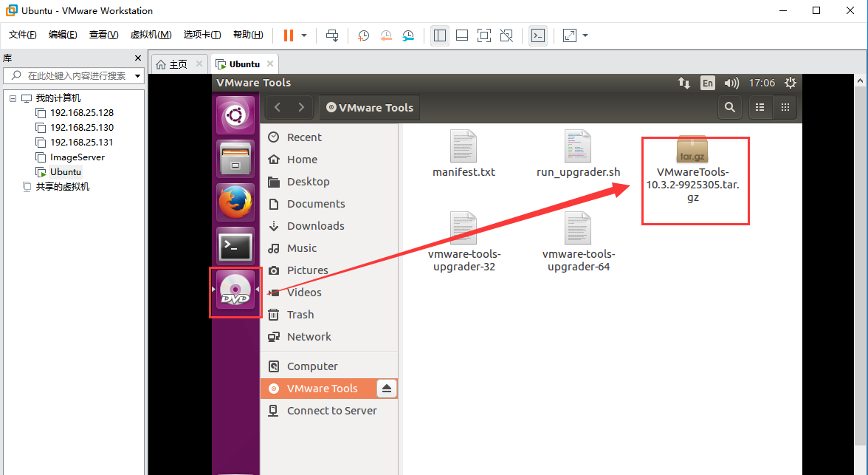Open the 查看(V) menu

click(x=103, y=35)
